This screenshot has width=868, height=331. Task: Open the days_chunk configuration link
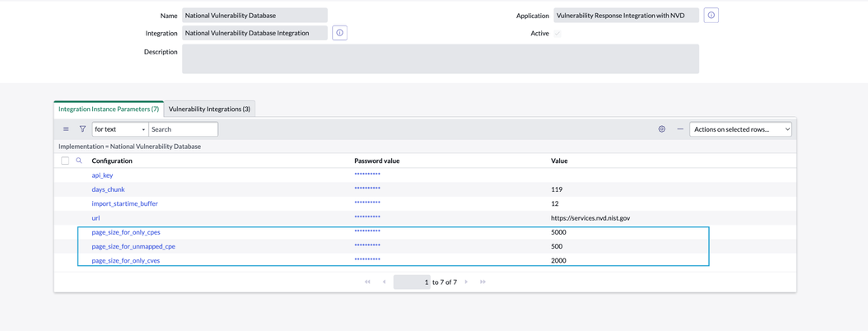pos(108,189)
